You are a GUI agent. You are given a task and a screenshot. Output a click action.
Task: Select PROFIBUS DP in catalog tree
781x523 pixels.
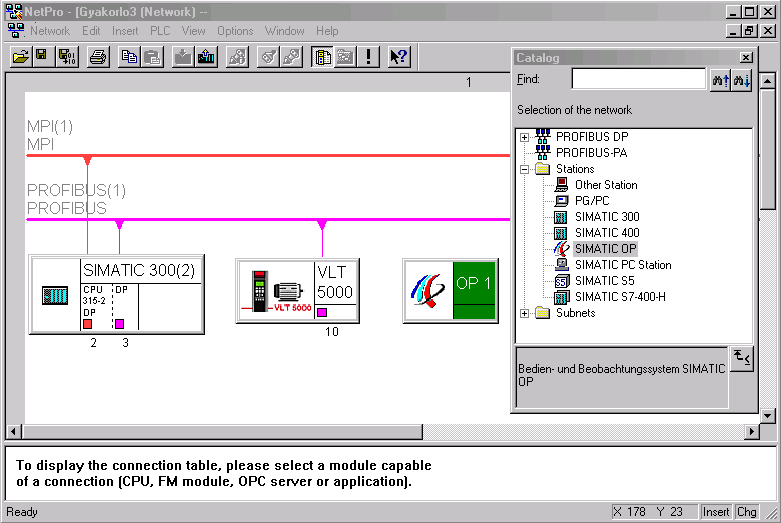592,136
